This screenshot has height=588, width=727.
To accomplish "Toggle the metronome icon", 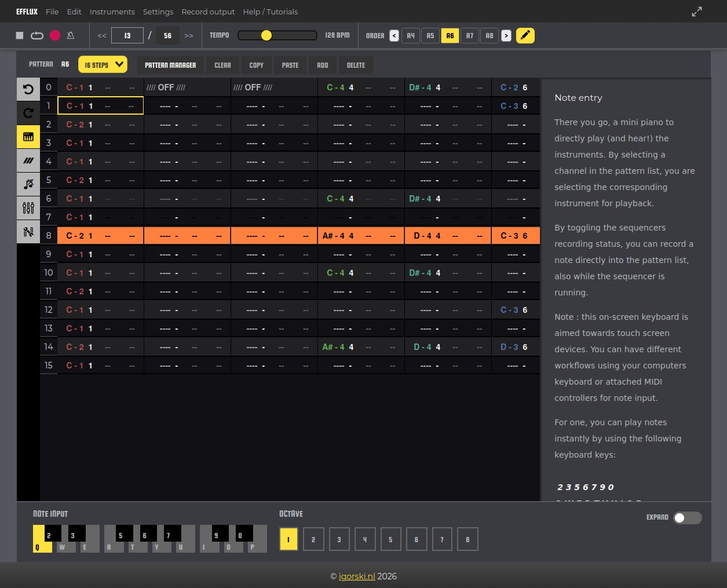I will click(x=71, y=35).
